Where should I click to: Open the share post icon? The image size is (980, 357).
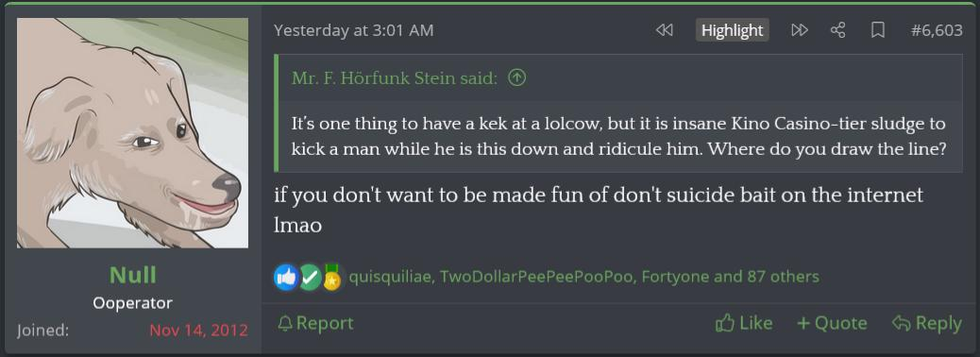click(837, 30)
